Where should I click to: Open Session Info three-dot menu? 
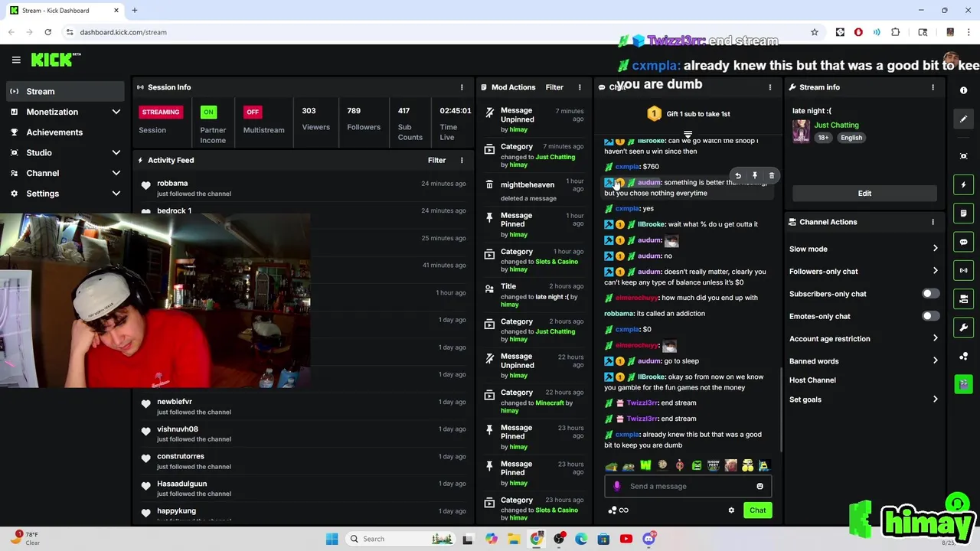462,87
